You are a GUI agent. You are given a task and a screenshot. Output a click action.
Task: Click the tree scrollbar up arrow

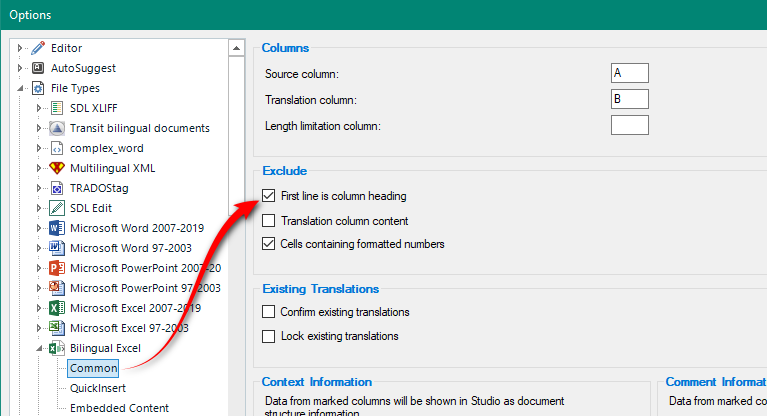(236, 48)
